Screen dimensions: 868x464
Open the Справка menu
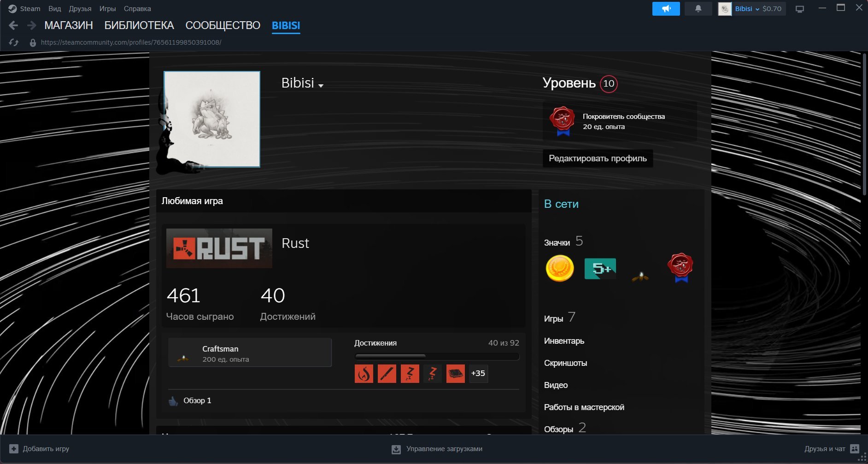coord(137,9)
